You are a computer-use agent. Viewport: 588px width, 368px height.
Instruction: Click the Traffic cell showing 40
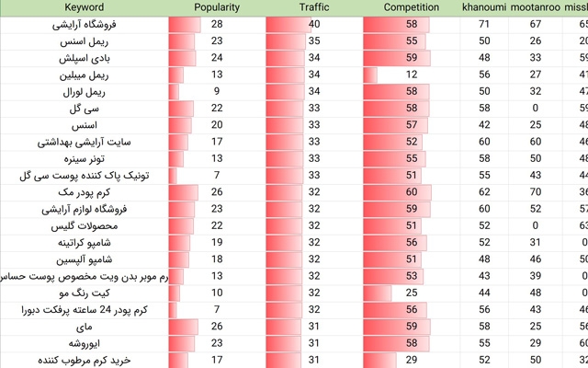pos(314,25)
